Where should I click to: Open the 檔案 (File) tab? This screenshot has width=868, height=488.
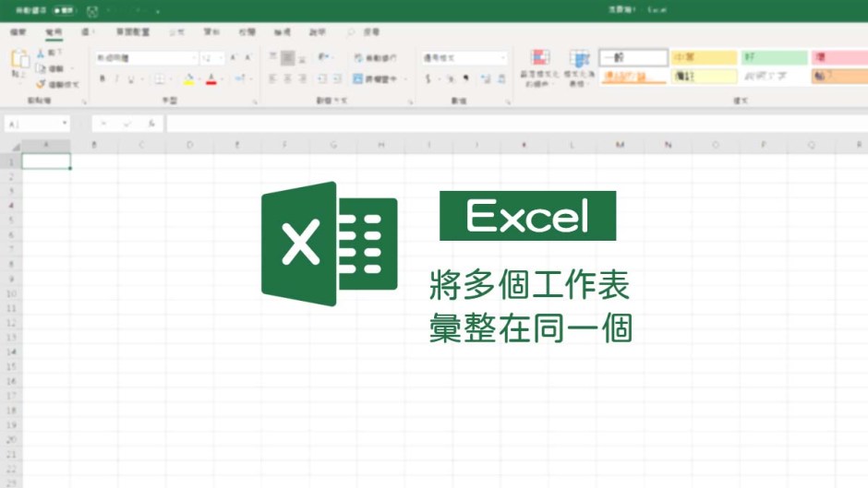click(x=18, y=31)
